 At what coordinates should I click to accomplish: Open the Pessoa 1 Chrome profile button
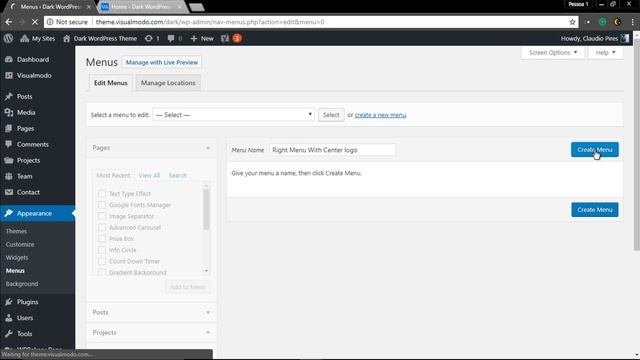click(x=578, y=4)
